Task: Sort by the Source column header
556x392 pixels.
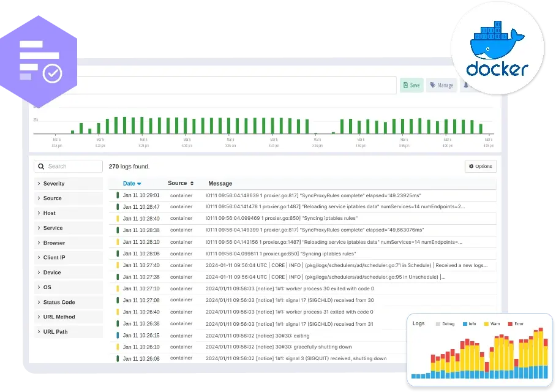Action: 181,183
